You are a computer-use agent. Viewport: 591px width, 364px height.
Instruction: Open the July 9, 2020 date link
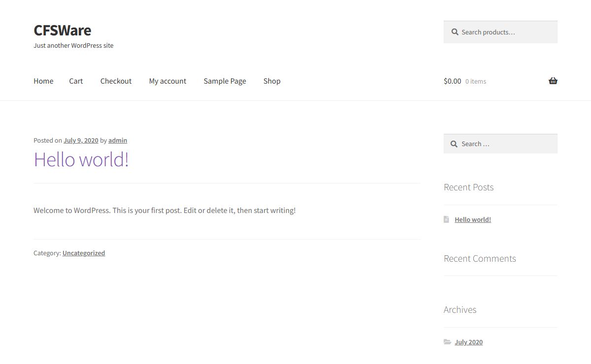coord(81,140)
